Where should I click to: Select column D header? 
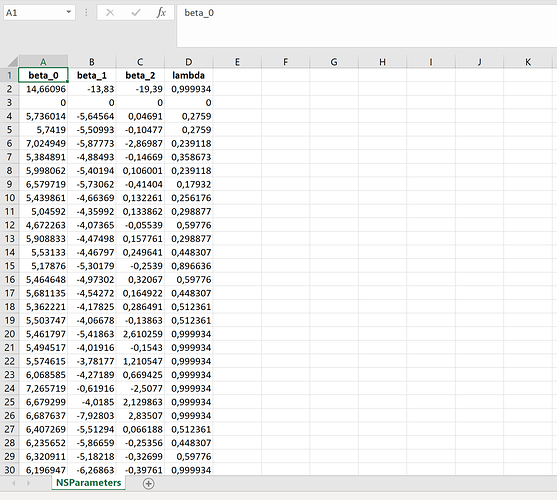click(189, 62)
